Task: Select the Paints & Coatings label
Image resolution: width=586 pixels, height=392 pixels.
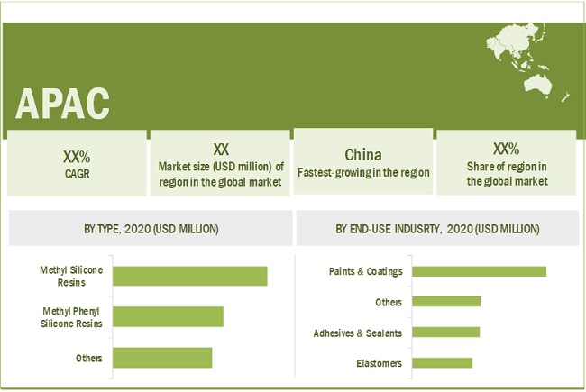Action: (x=366, y=271)
